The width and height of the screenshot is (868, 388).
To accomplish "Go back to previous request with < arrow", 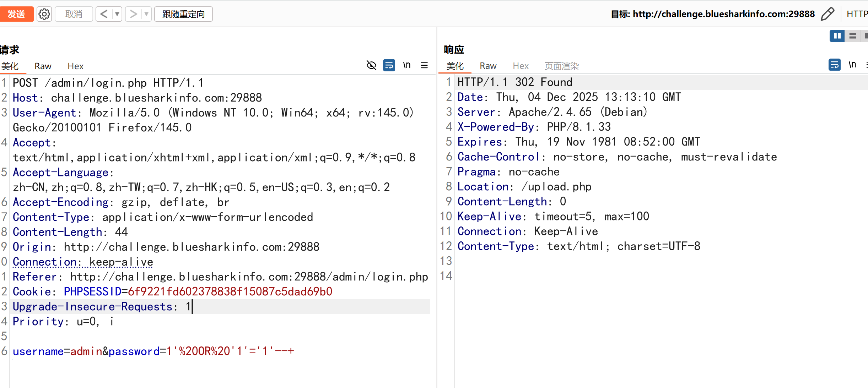I will (103, 14).
